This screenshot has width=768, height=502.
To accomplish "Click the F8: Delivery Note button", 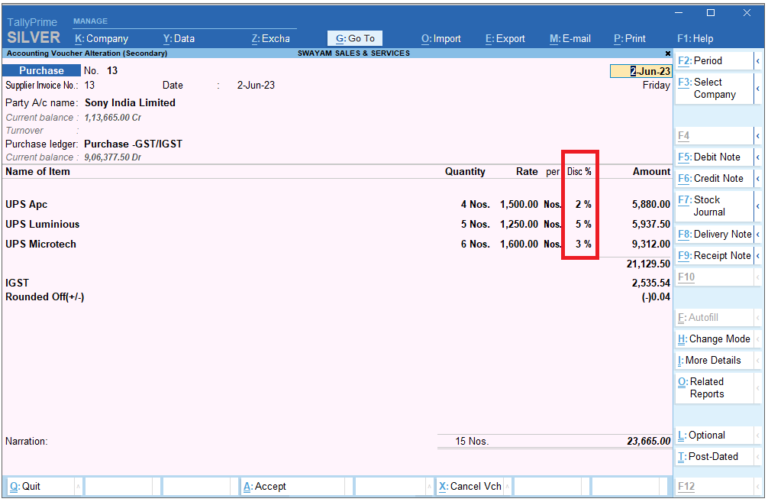I will click(714, 234).
